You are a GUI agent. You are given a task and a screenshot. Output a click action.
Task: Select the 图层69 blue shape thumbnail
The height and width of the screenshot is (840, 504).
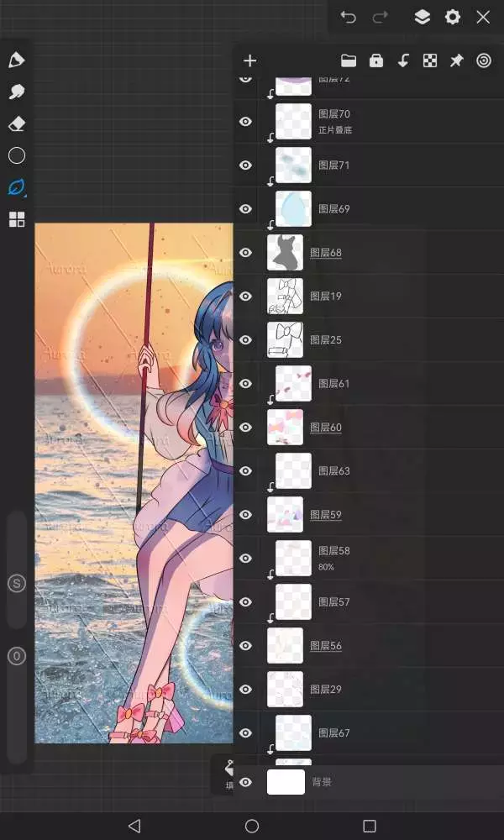[x=294, y=209]
